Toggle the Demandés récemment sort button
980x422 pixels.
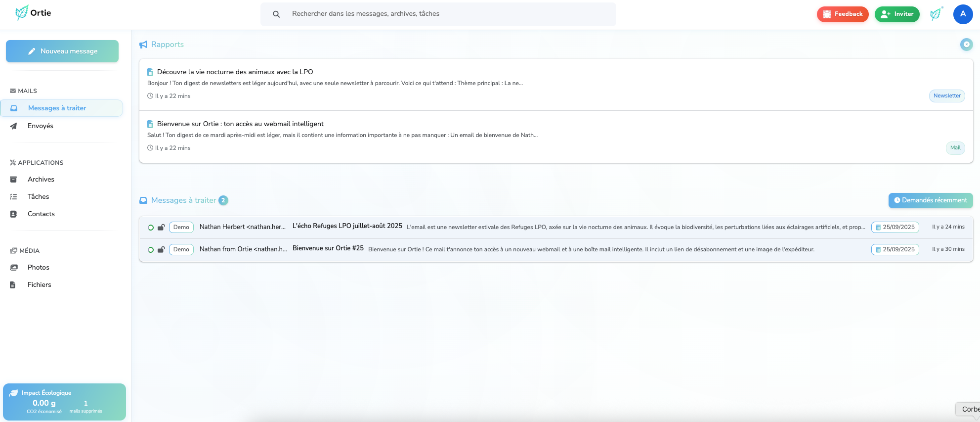point(930,200)
